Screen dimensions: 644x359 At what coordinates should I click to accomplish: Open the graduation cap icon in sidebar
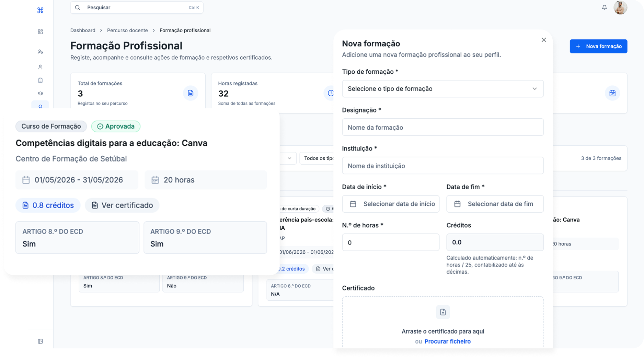(x=40, y=93)
